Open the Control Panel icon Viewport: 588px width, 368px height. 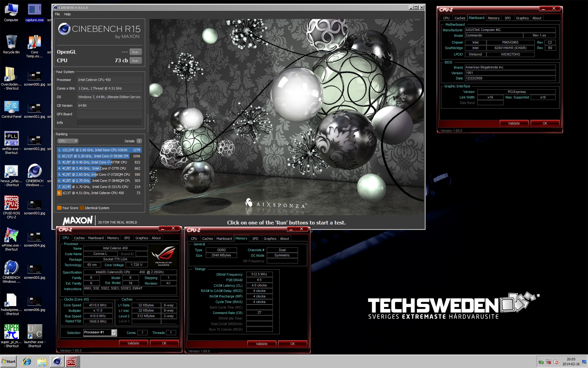[11, 109]
